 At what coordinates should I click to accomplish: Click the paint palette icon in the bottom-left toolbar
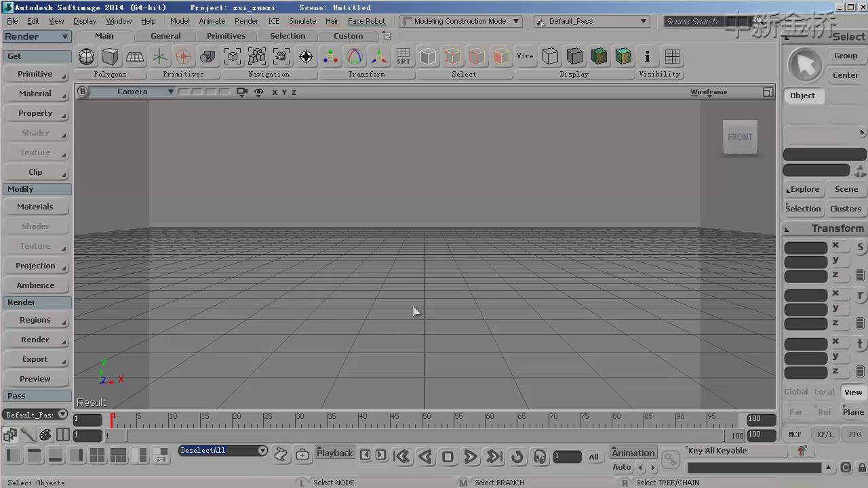45,434
